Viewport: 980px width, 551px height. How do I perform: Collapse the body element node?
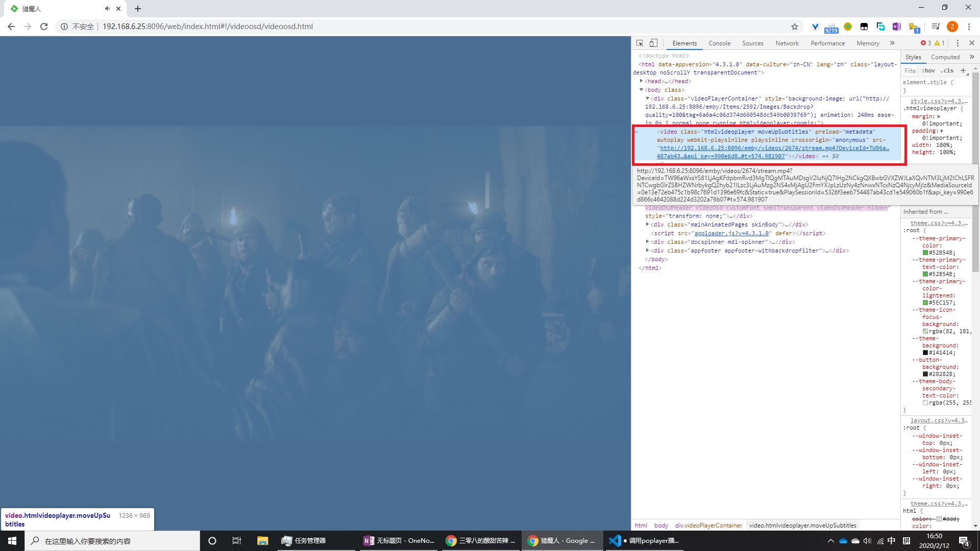click(x=642, y=90)
